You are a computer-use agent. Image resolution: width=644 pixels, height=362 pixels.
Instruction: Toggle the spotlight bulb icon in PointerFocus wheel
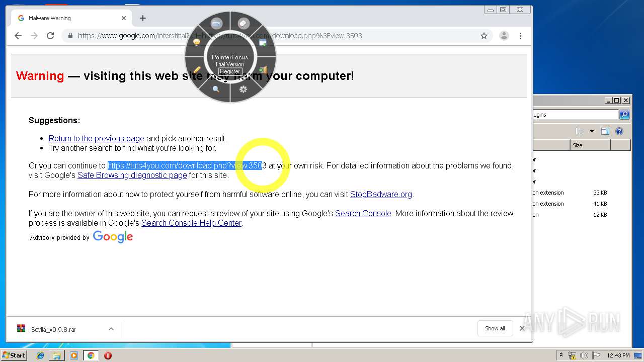coord(197,43)
